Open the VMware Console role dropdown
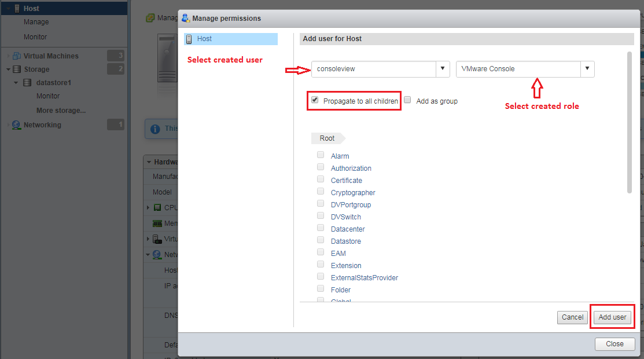 pyautogui.click(x=587, y=69)
